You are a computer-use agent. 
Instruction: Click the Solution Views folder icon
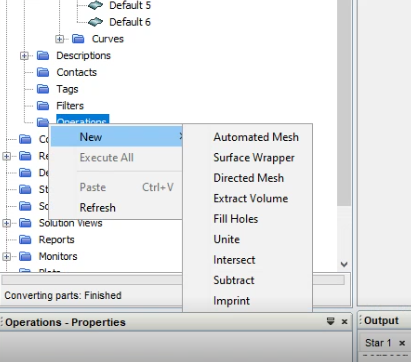25,223
